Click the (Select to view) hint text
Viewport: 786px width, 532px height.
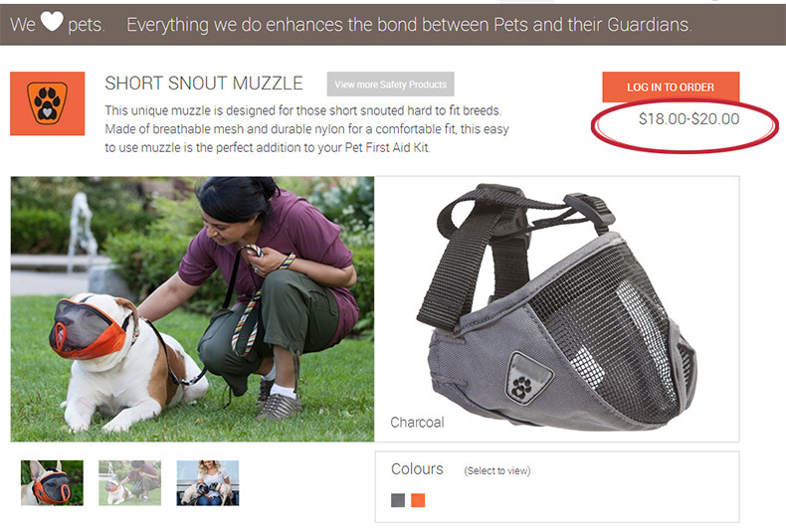click(x=497, y=471)
